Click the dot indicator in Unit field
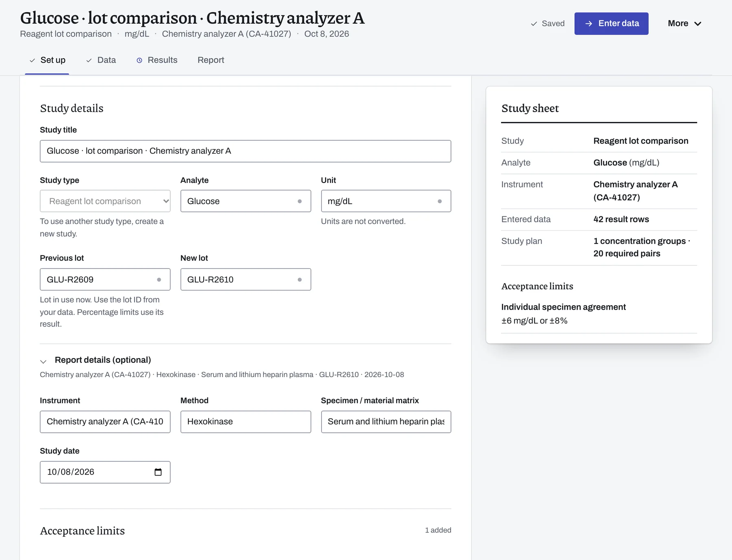The height and width of the screenshot is (560, 732). [440, 201]
